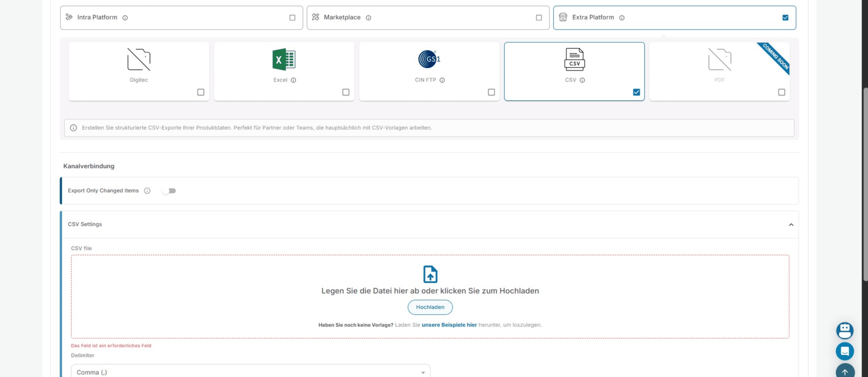
Task: Open the Intra Platform info tooltip icon
Action: pos(125,18)
